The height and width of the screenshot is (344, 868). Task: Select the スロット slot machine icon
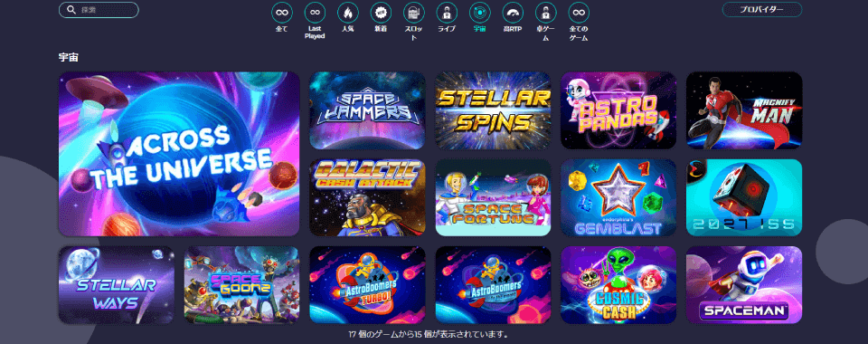coord(413,12)
